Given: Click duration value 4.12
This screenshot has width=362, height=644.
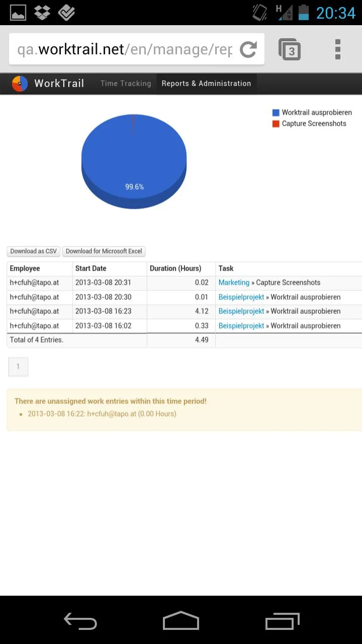Looking at the screenshot, I should click(202, 311).
